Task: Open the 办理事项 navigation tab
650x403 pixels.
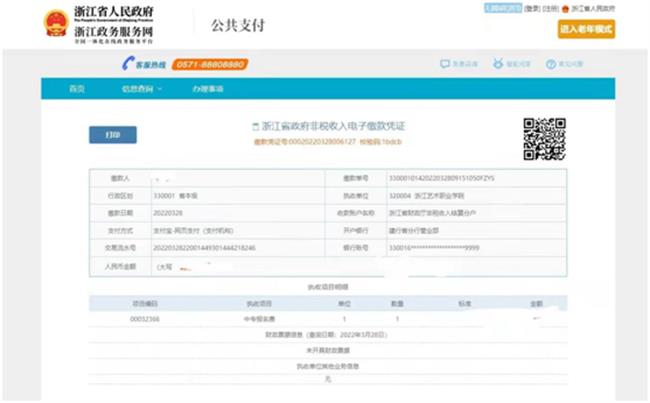Action: pyautogui.click(x=208, y=89)
